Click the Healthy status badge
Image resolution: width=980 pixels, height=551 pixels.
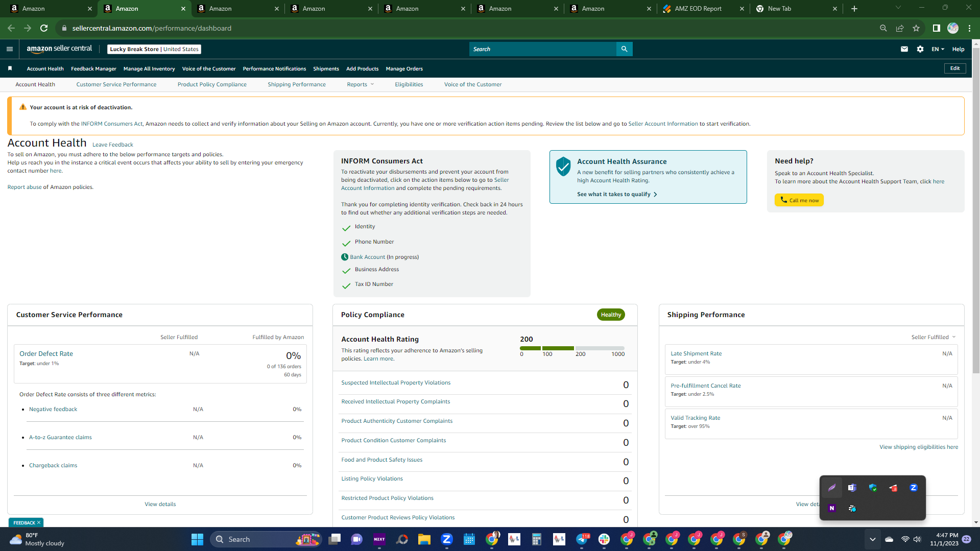[x=611, y=315]
